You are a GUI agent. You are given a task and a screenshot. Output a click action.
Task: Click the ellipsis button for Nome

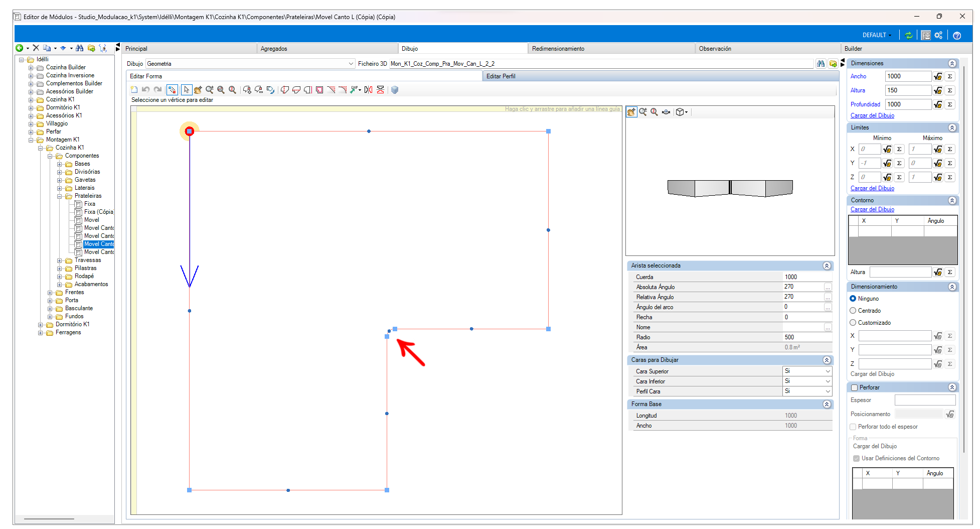click(x=828, y=327)
